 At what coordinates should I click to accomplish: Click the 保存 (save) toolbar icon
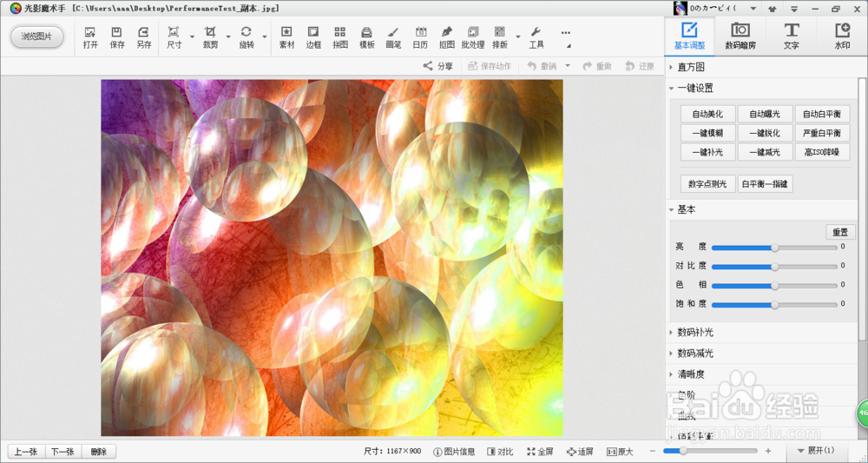pyautogui.click(x=117, y=37)
